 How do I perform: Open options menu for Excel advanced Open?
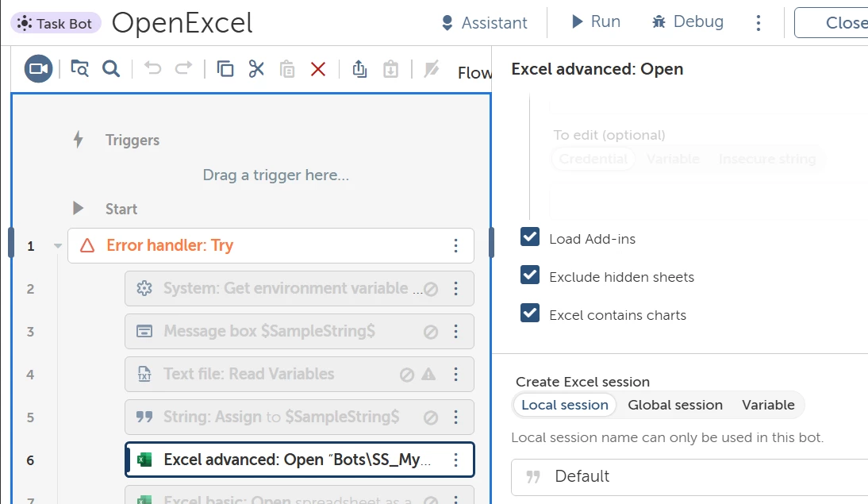(455, 460)
